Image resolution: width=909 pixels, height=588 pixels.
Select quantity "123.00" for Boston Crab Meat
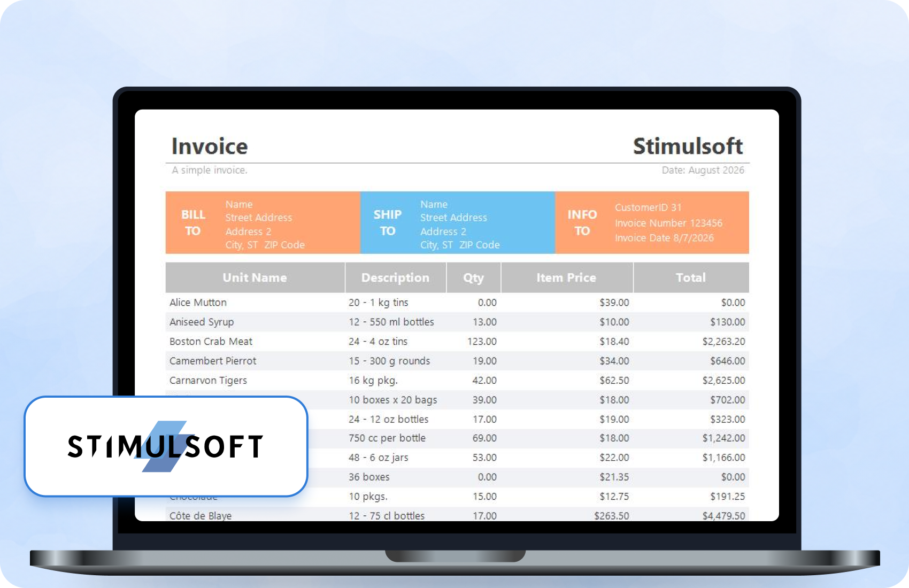pyautogui.click(x=482, y=342)
